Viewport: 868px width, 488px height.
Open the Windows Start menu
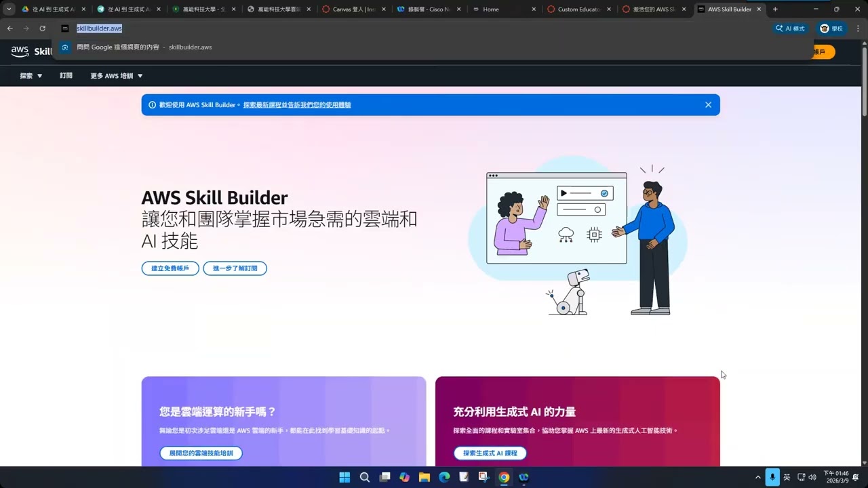[344, 477]
